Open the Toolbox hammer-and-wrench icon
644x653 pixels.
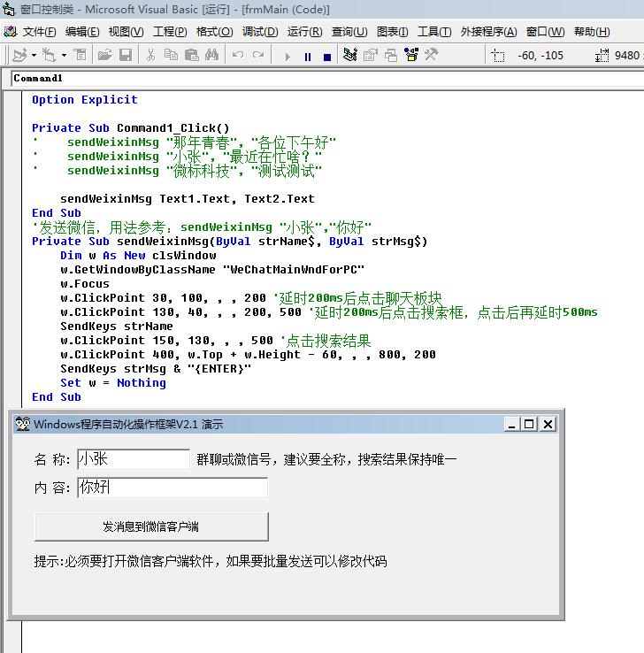432,55
